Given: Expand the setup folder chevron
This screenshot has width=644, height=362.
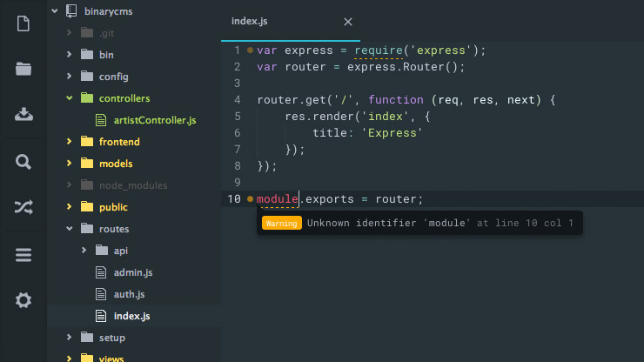Looking at the screenshot, I should [69, 338].
